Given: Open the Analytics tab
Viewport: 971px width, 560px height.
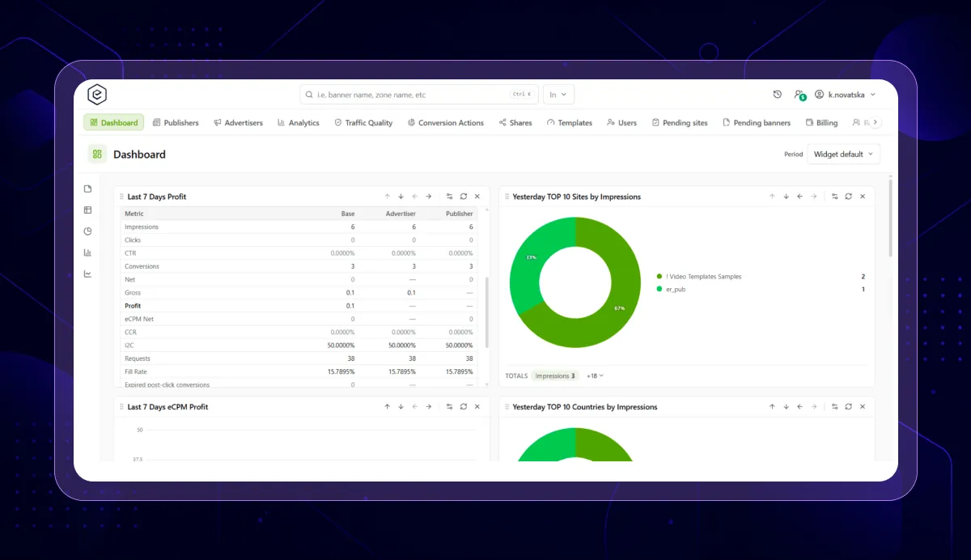Looking at the screenshot, I should pyautogui.click(x=298, y=123).
